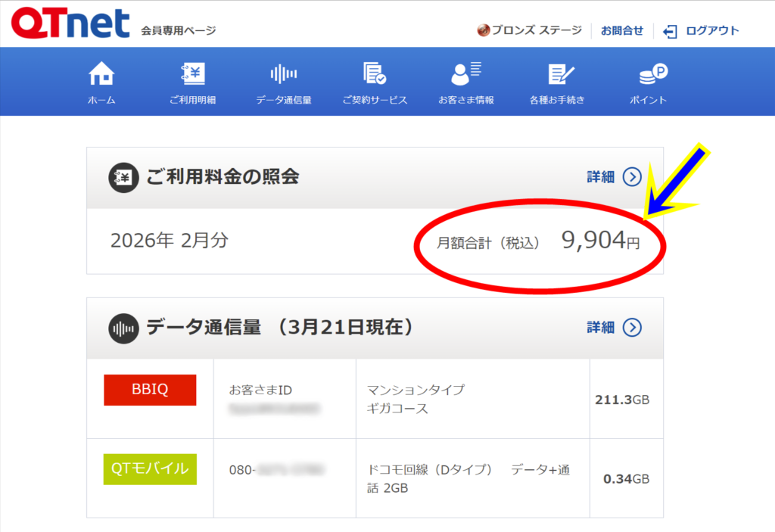Viewport: 775px width, 532px height.
Task: Click the QTnet logo
Action: [70, 24]
